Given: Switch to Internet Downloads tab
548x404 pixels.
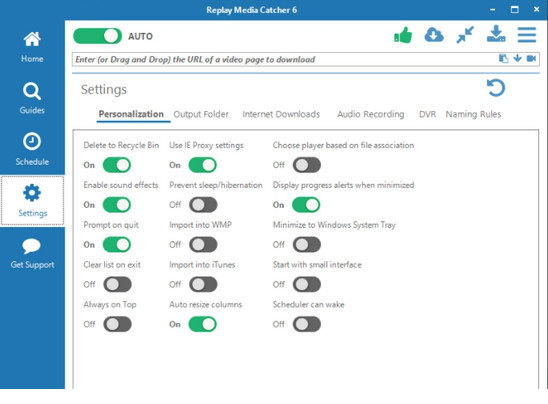Looking at the screenshot, I should click(x=281, y=114).
